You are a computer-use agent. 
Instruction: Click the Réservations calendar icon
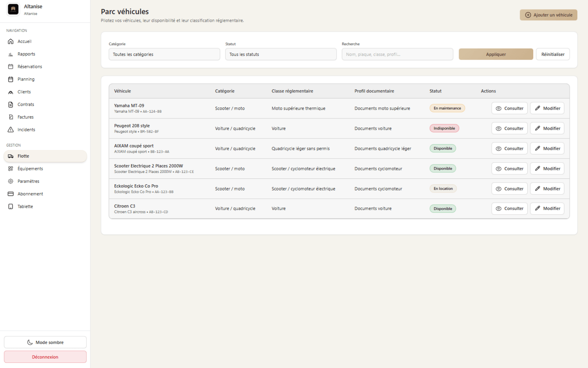tap(11, 67)
